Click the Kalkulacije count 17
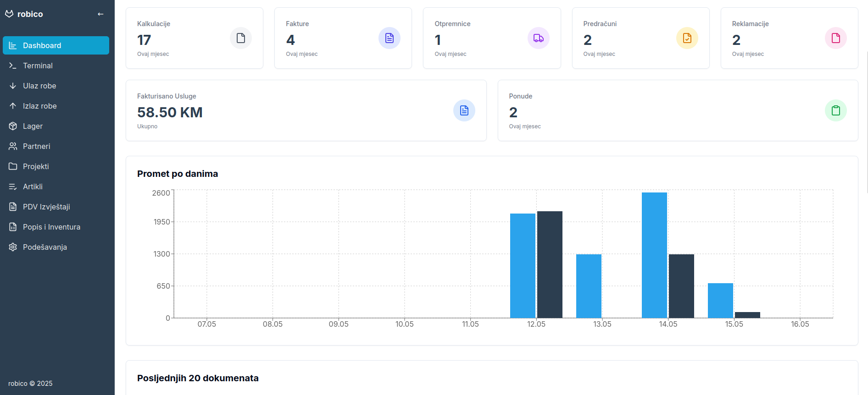Image resolution: width=868 pixels, height=395 pixels. [144, 40]
